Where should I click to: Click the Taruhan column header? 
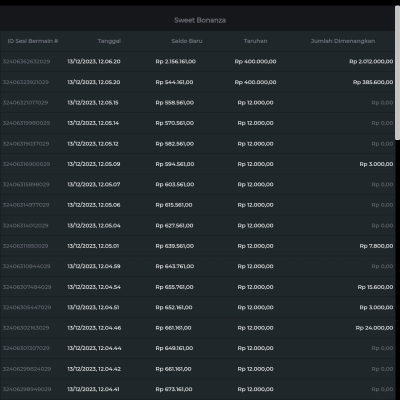click(255, 41)
